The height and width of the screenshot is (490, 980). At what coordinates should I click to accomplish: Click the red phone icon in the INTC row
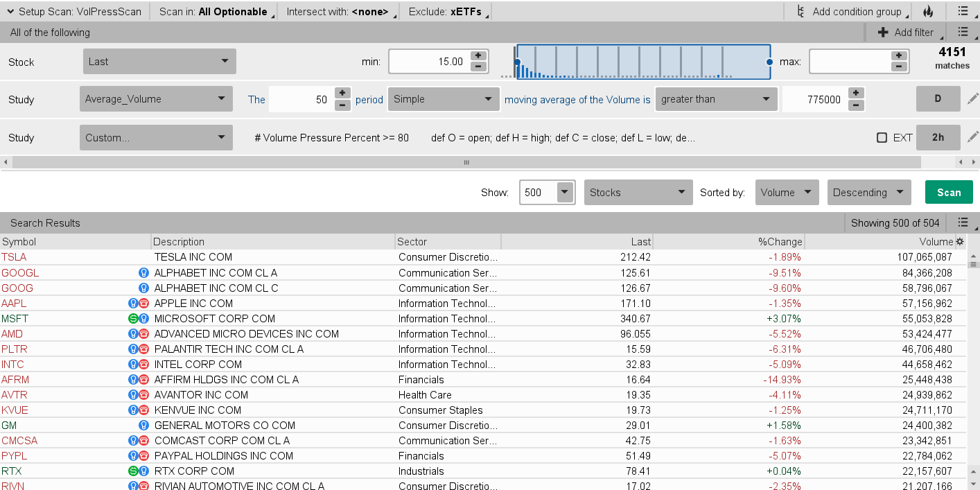click(x=144, y=364)
